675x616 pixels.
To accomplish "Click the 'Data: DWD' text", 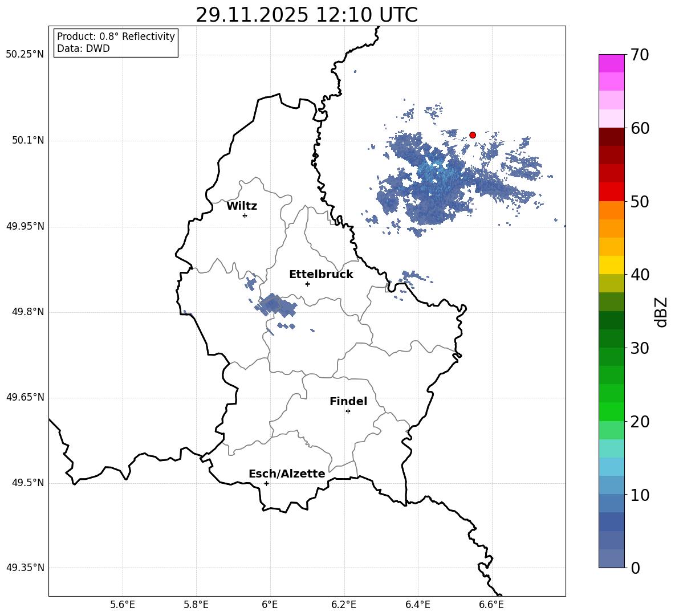I will 83,48.
